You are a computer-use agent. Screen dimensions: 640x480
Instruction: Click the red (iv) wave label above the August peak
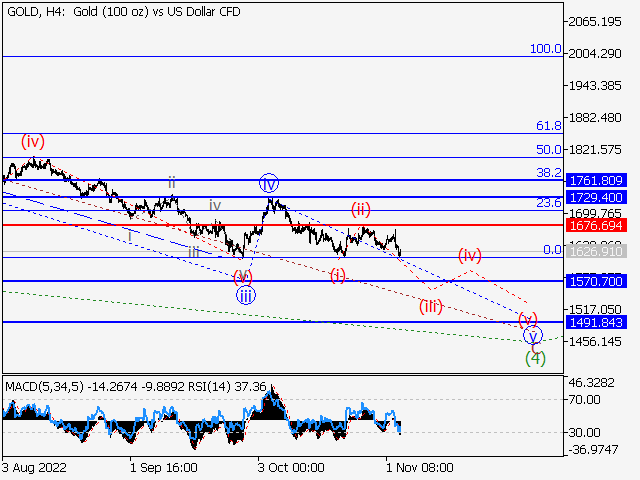[33, 142]
